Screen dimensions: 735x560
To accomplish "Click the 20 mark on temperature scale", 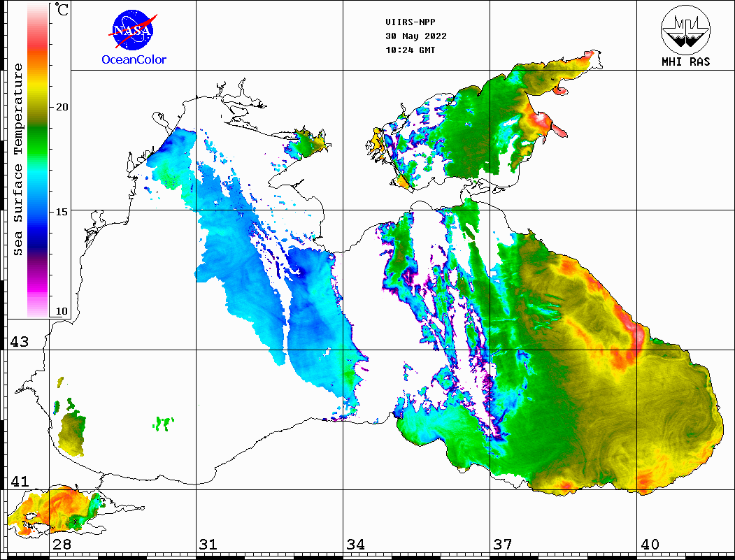I will click(x=62, y=107).
